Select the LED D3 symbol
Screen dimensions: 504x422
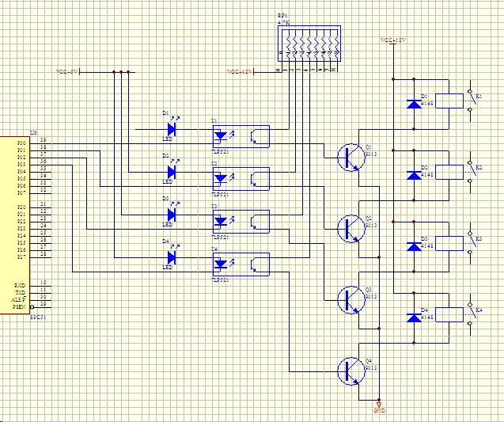[x=172, y=214]
